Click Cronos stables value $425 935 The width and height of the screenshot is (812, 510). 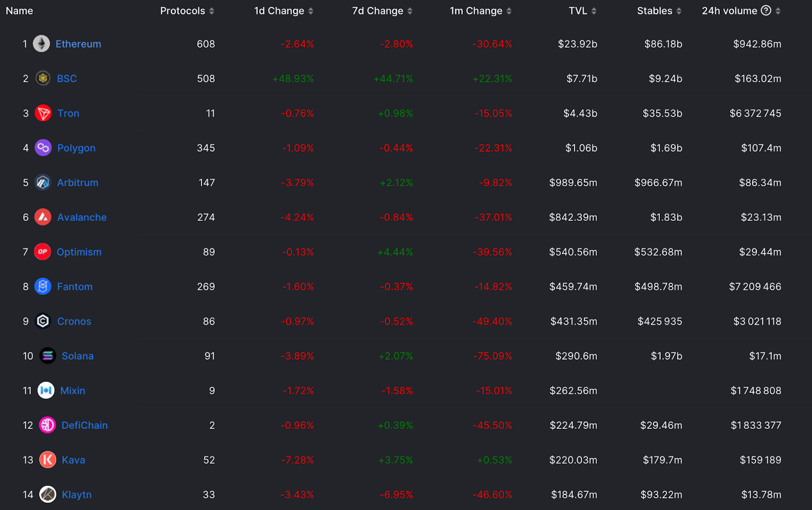[660, 321]
